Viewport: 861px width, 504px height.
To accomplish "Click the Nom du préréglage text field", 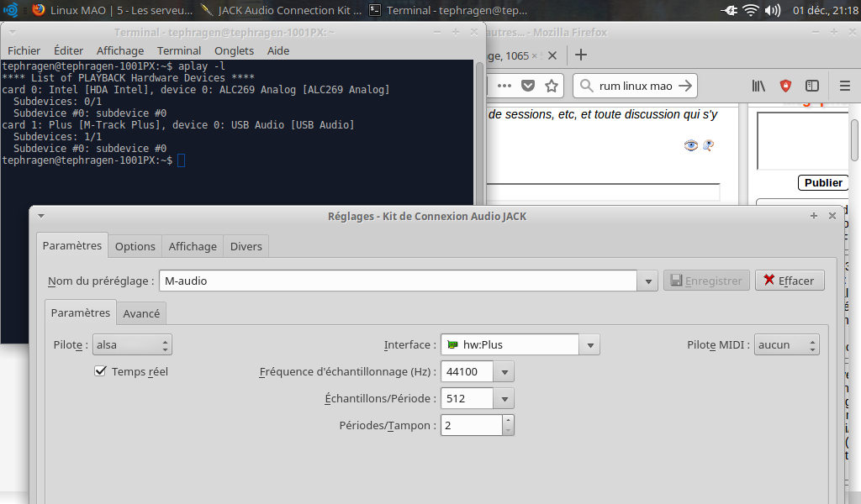I will click(x=398, y=281).
